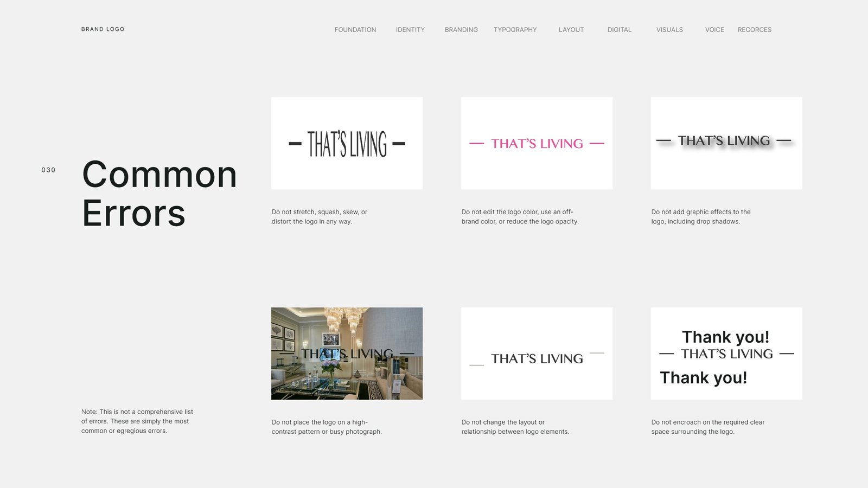Open the FOUNDATION navigation item

pos(355,30)
